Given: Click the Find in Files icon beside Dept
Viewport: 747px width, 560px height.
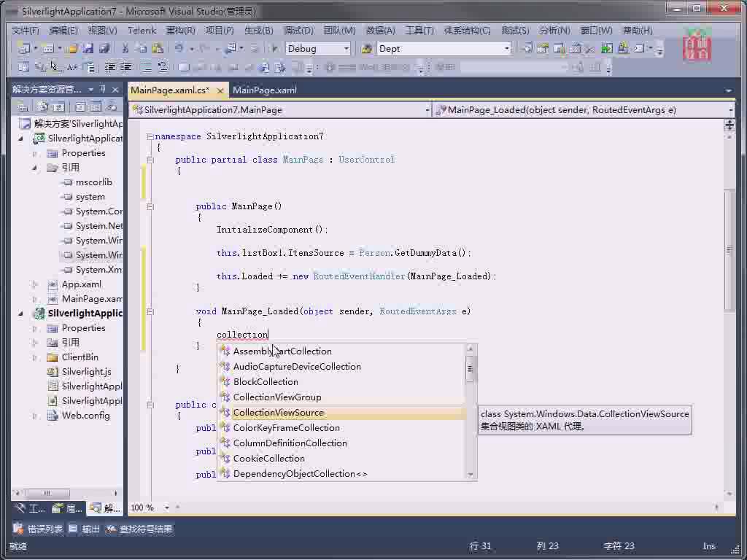Looking at the screenshot, I should click(367, 49).
